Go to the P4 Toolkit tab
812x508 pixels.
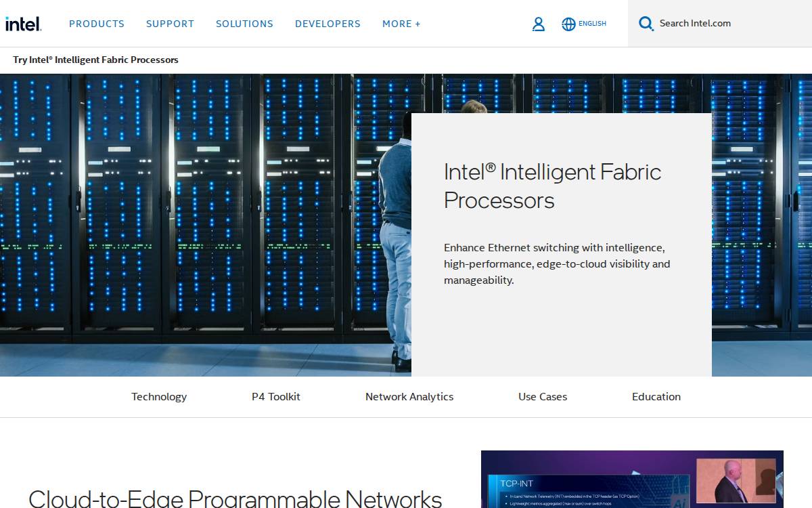click(276, 397)
